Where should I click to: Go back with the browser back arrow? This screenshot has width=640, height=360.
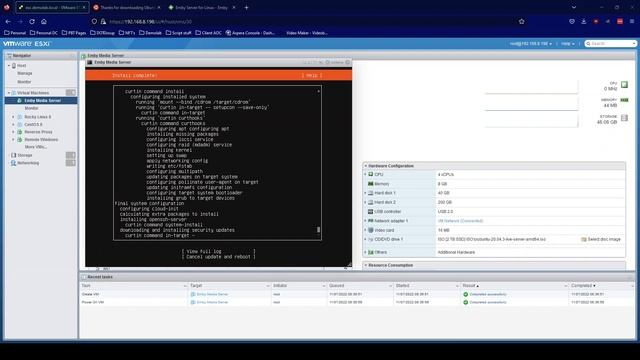pos(8,22)
